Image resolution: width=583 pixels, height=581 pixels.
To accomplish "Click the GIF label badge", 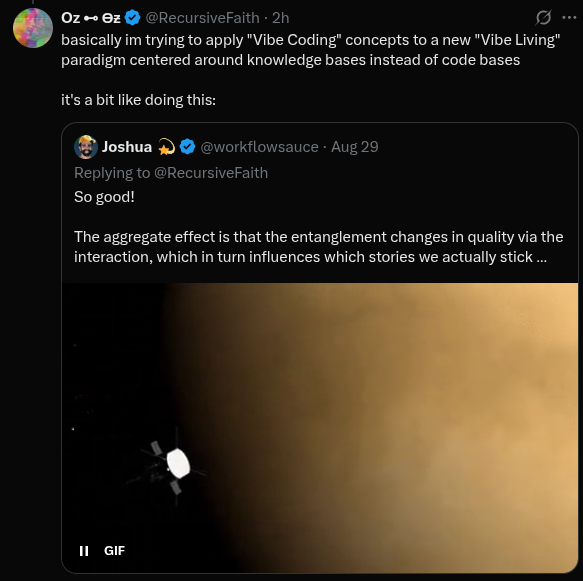I will (115, 551).
